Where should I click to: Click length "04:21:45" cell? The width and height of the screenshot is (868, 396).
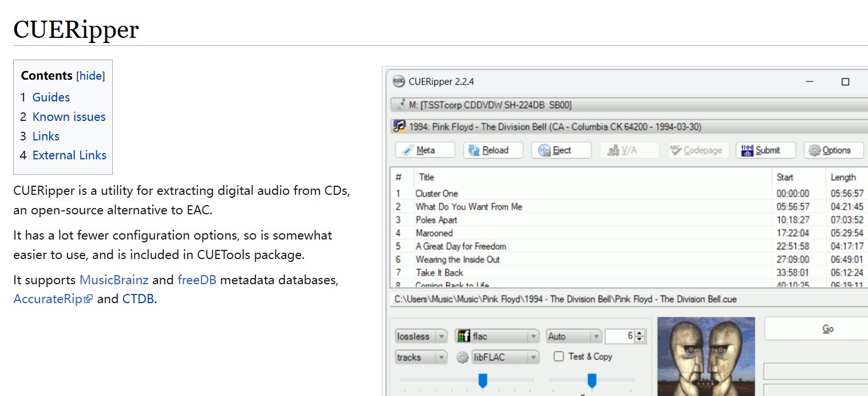click(847, 207)
